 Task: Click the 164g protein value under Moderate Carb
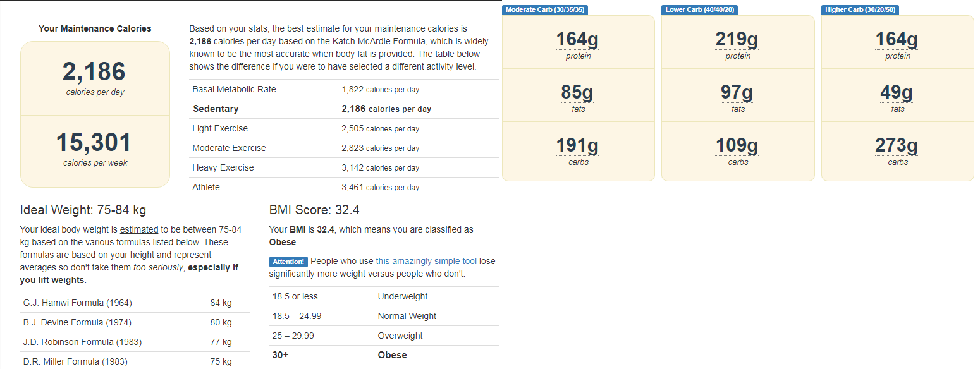[x=577, y=40]
